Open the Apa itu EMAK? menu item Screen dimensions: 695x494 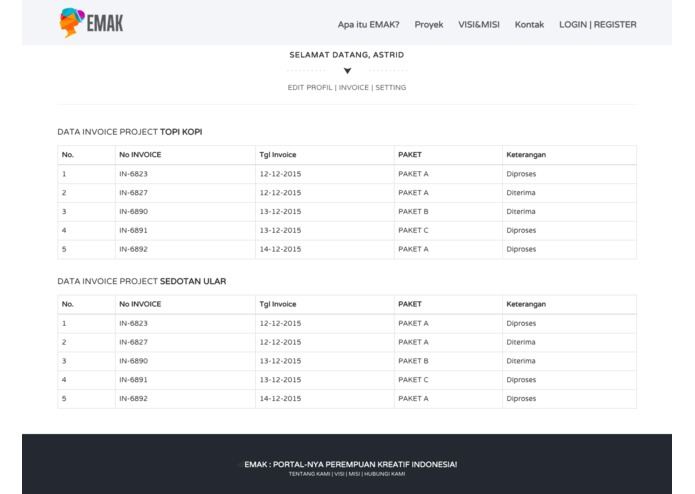368,25
